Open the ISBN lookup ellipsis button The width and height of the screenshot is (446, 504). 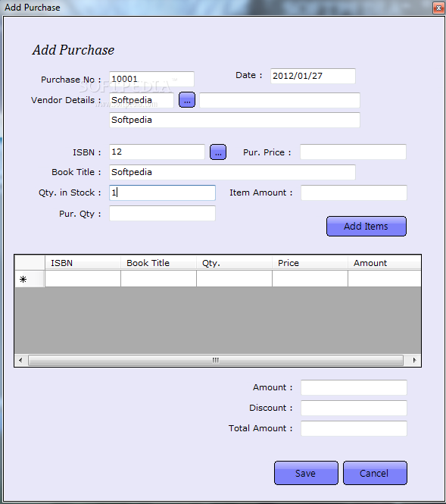point(218,152)
